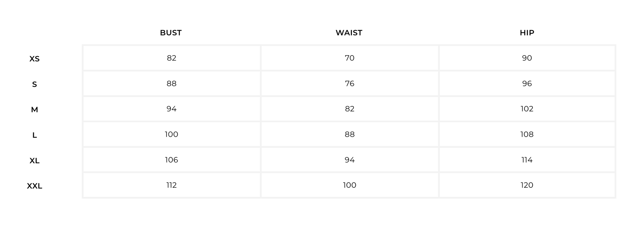The height and width of the screenshot is (226, 644).
Task: Click the M bust value 94
Action: pos(171,109)
